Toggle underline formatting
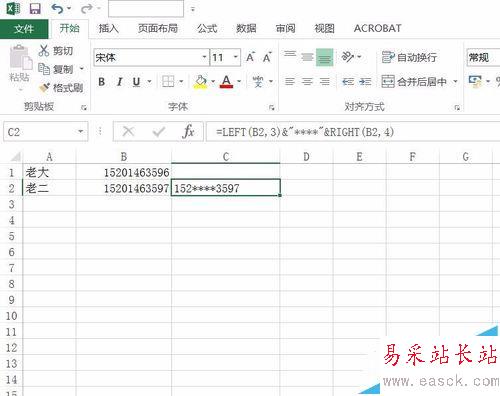The image size is (500, 396). click(136, 82)
